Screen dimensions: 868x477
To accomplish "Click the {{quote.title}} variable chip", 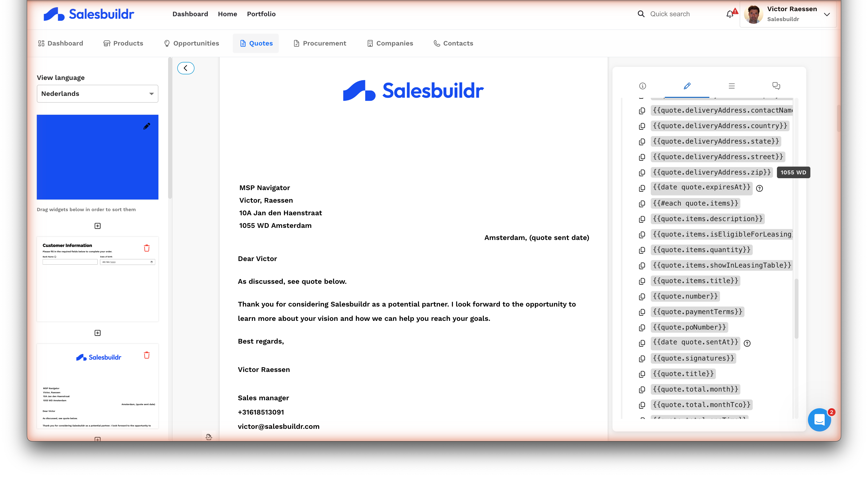I will (x=683, y=374).
